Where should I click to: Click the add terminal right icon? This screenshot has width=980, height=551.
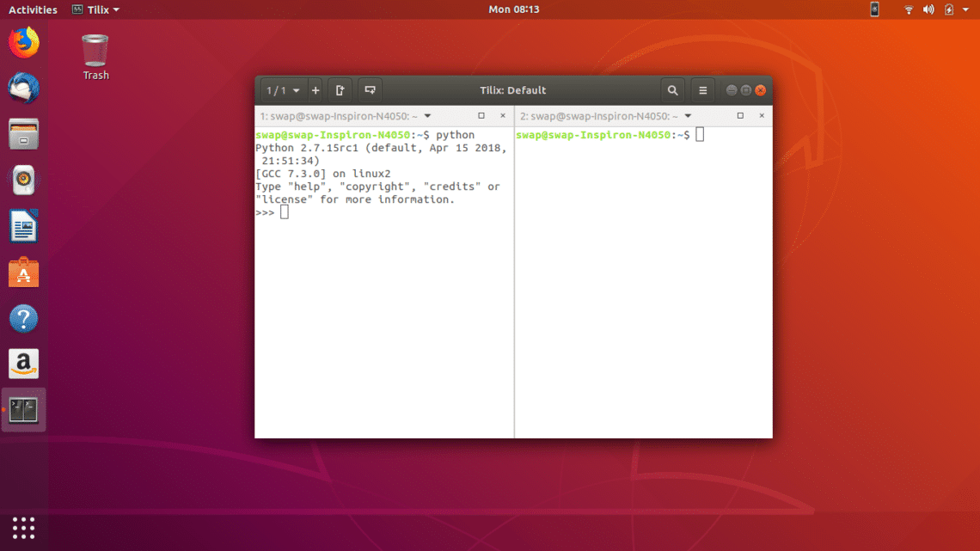pos(340,90)
